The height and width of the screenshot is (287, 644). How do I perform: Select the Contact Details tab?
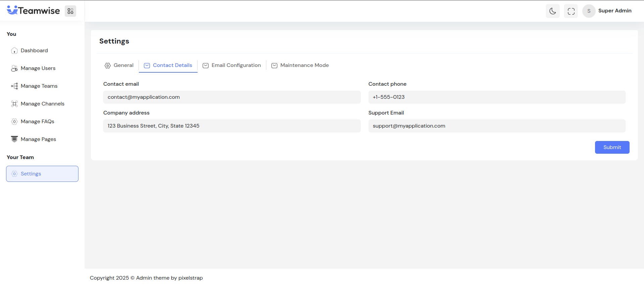click(x=168, y=65)
